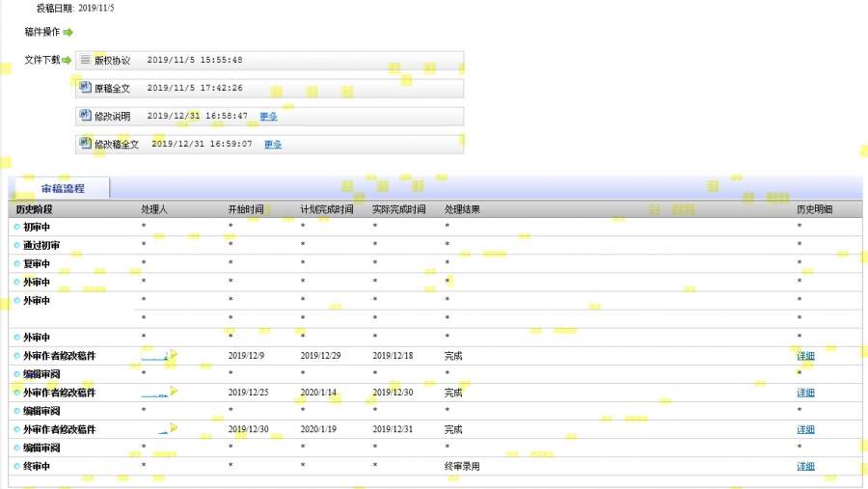This screenshot has height=489, width=868.
Task: Open 详细 for the row completed 2019/12/31
Action: click(805, 430)
